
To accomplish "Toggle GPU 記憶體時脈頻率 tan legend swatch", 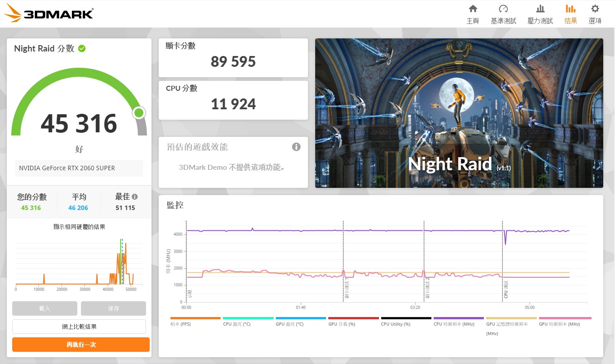I will tap(511, 318).
